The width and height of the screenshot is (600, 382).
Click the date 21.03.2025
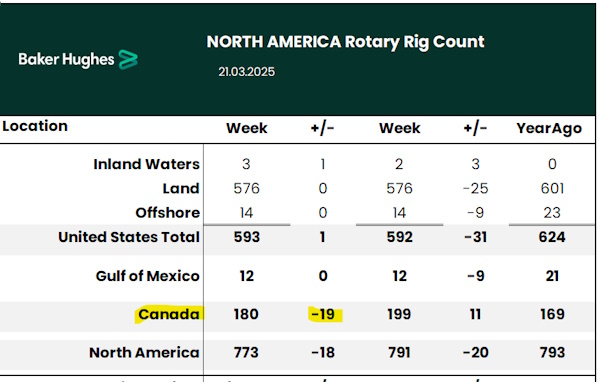pyautogui.click(x=246, y=72)
